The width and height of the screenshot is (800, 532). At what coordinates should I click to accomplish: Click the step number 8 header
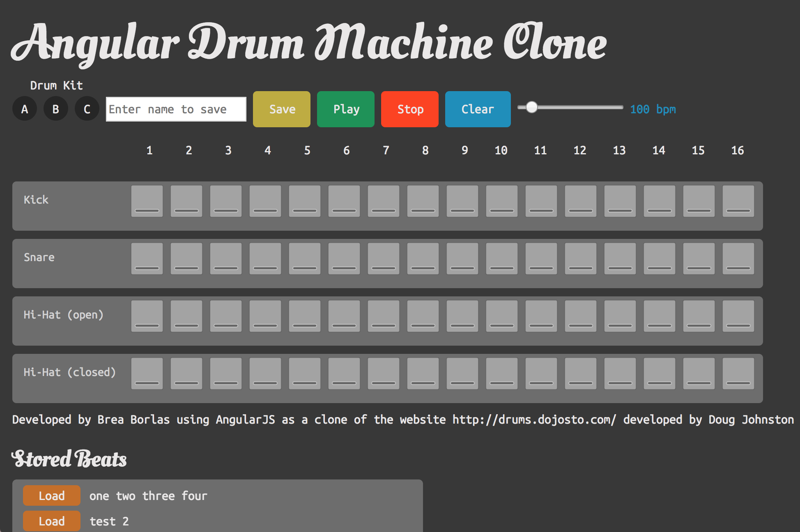425,150
